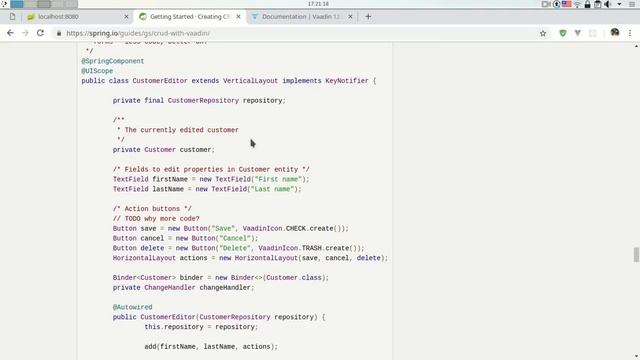Open the US flag keyboard layout indicator
The image size is (640, 360).
point(567,4)
